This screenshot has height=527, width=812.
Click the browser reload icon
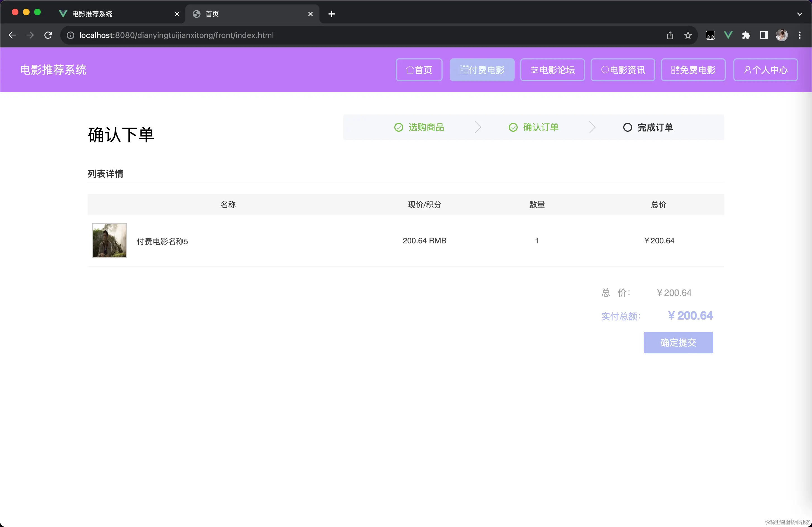coord(48,35)
